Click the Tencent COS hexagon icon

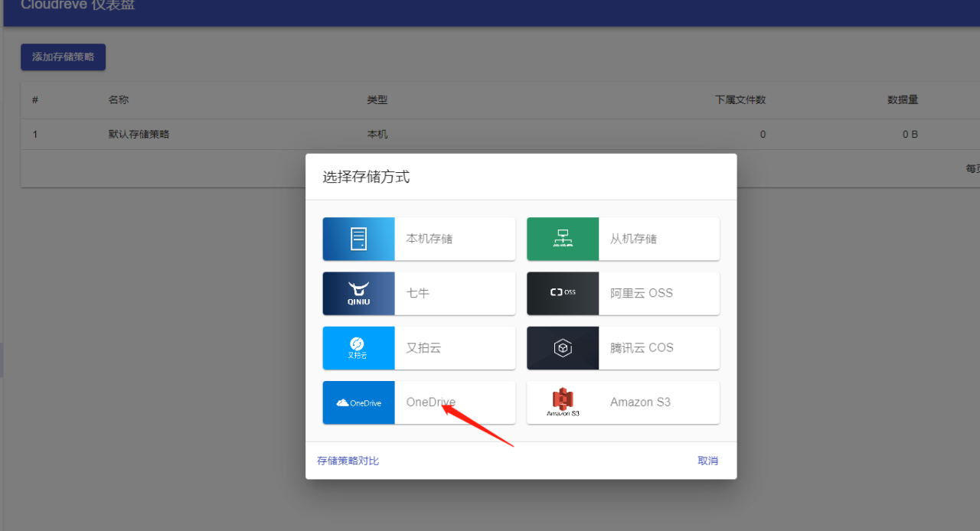click(563, 347)
